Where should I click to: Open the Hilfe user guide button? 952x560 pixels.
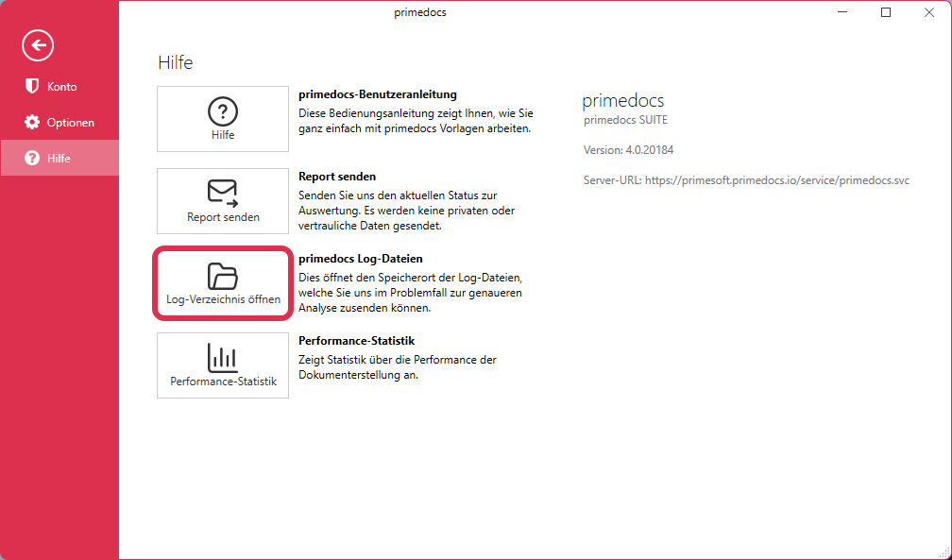click(223, 119)
